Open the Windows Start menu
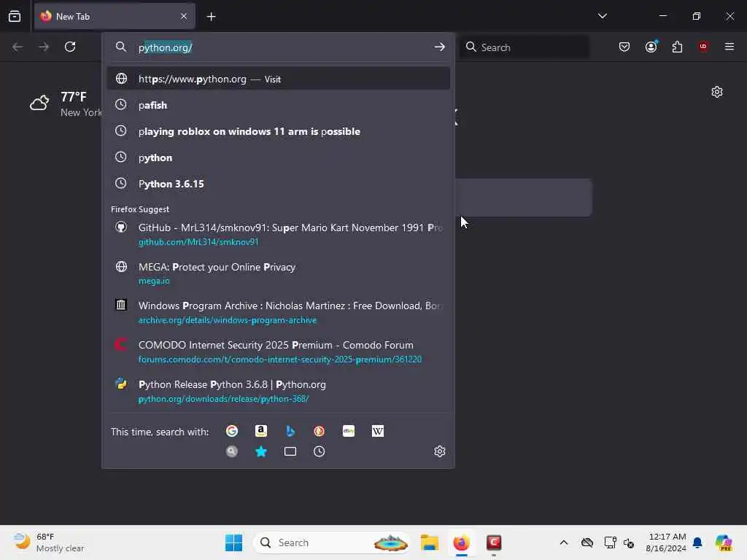Viewport: 747px width, 560px height. [x=233, y=542]
